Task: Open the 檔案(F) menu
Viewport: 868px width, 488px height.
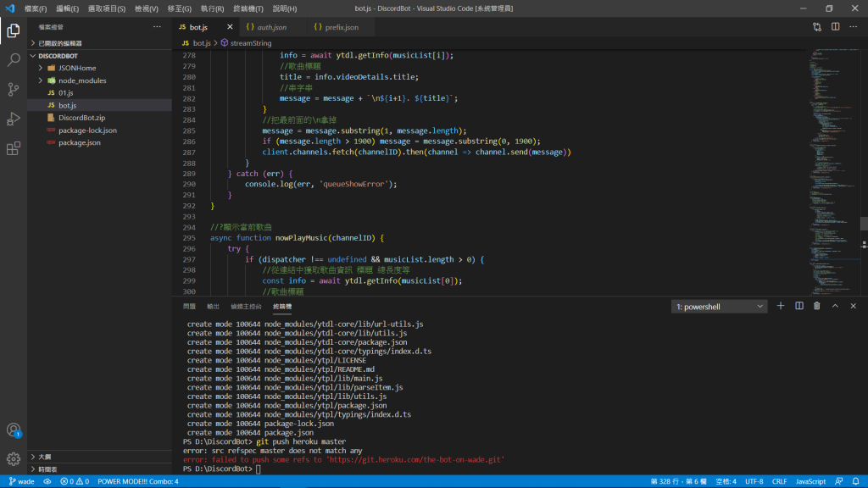Action: (36, 8)
